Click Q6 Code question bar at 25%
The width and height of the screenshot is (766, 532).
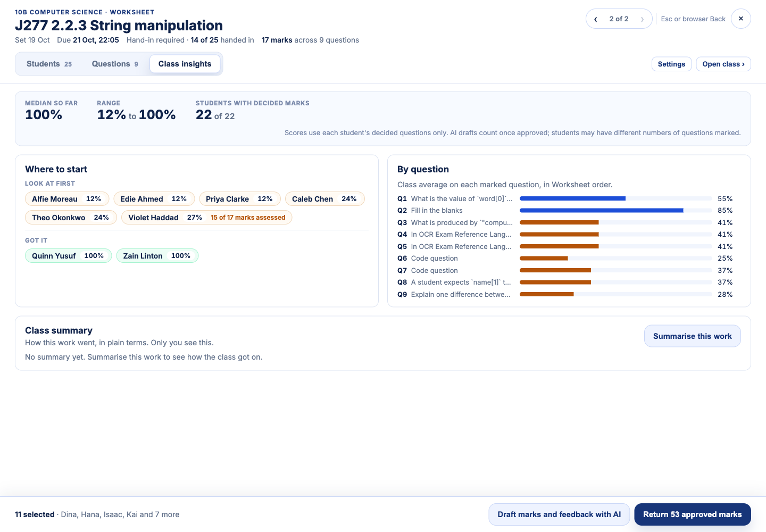click(615, 259)
